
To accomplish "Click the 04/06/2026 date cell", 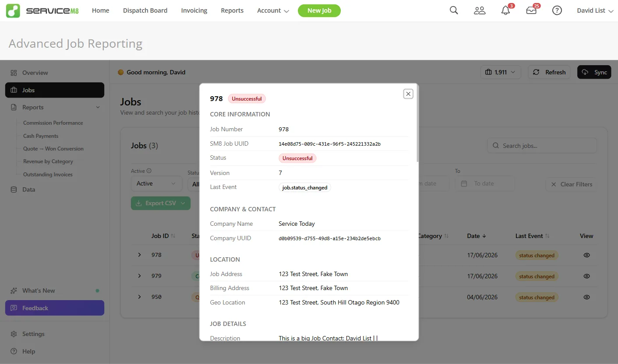I will [482, 297].
